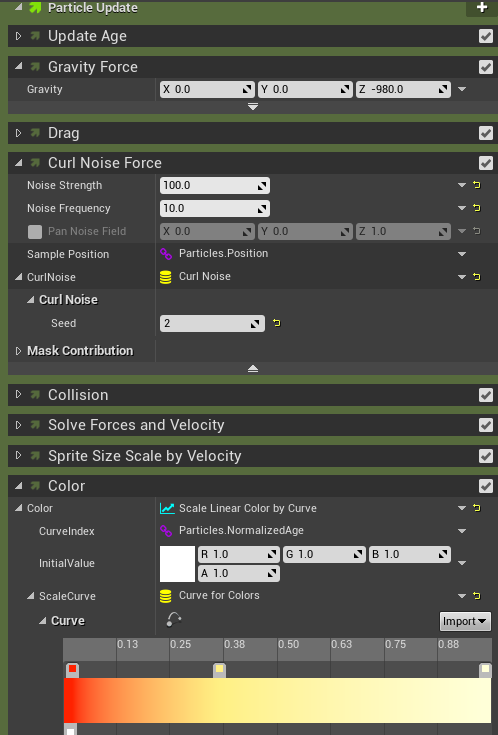The height and width of the screenshot is (735, 498).
Task: Click the Scale Linear Color by Curve icon
Action: (x=167, y=508)
